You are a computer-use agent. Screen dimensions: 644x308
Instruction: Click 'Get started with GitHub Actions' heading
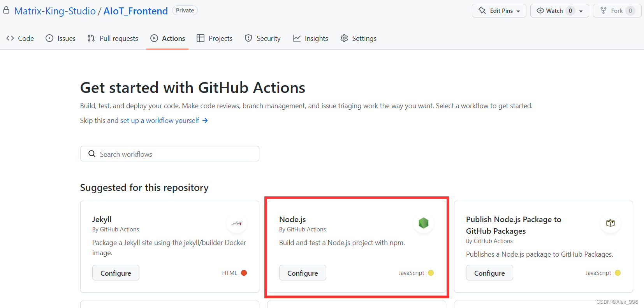tap(193, 88)
